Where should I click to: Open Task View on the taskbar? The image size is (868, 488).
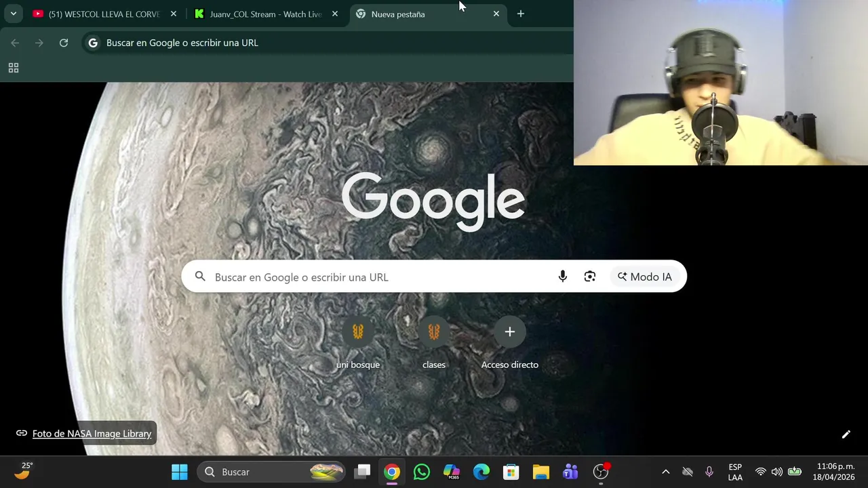363,472
